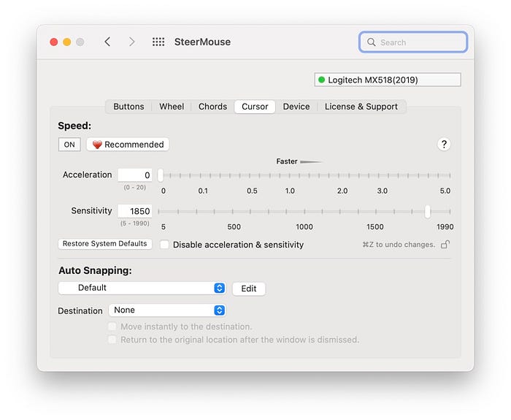Click the Sensitivity slider handle
This screenshot has height=420, width=511.
click(428, 212)
